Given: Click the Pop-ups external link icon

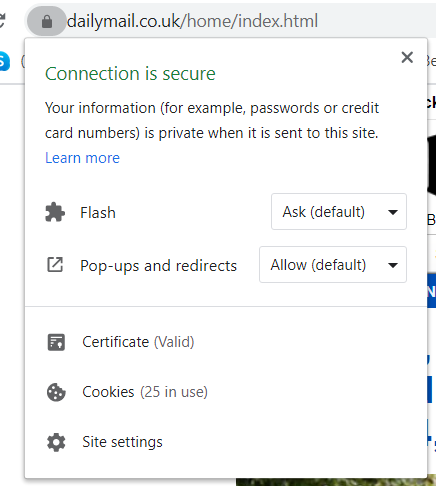Looking at the screenshot, I should [55, 265].
